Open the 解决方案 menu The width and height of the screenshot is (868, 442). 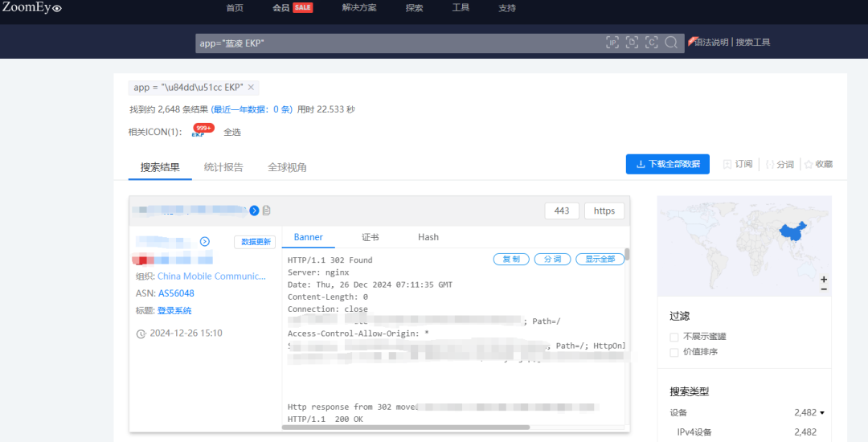pyautogui.click(x=359, y=8)
